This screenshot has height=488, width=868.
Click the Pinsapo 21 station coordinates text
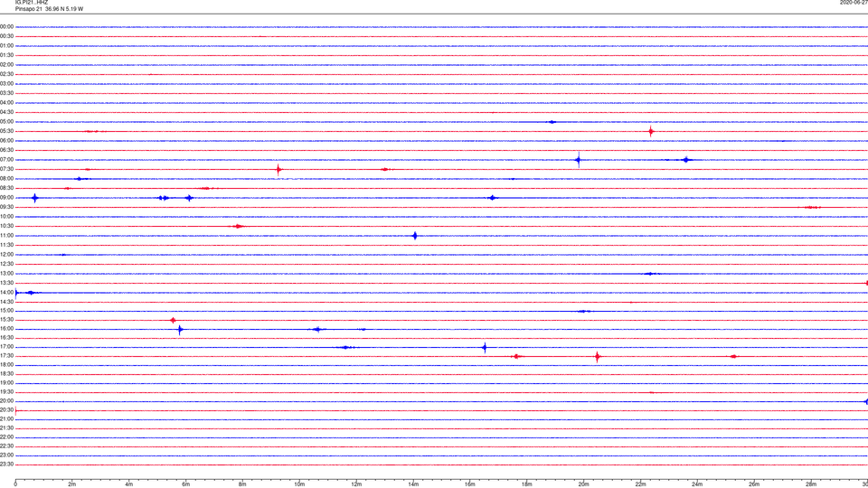point(49,9)
